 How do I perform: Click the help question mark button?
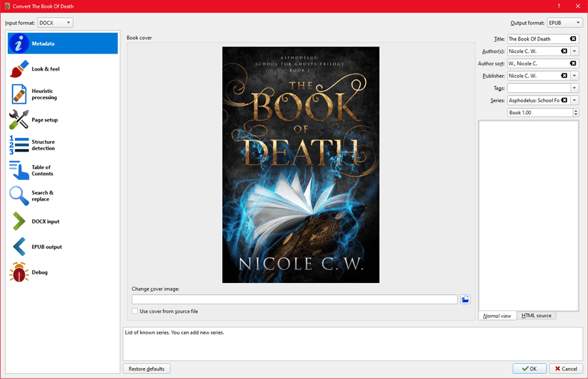tap(559, 6)
